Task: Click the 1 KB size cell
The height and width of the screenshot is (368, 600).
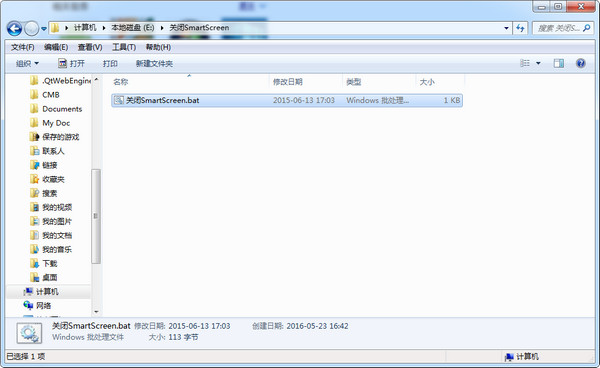Action: point(452,100)
